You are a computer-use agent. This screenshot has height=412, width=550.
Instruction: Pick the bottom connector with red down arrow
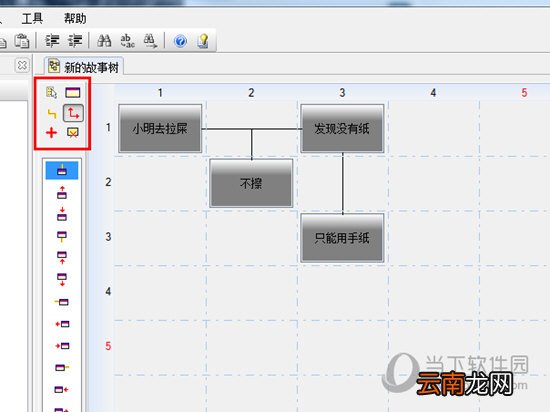tap(62, 279)
